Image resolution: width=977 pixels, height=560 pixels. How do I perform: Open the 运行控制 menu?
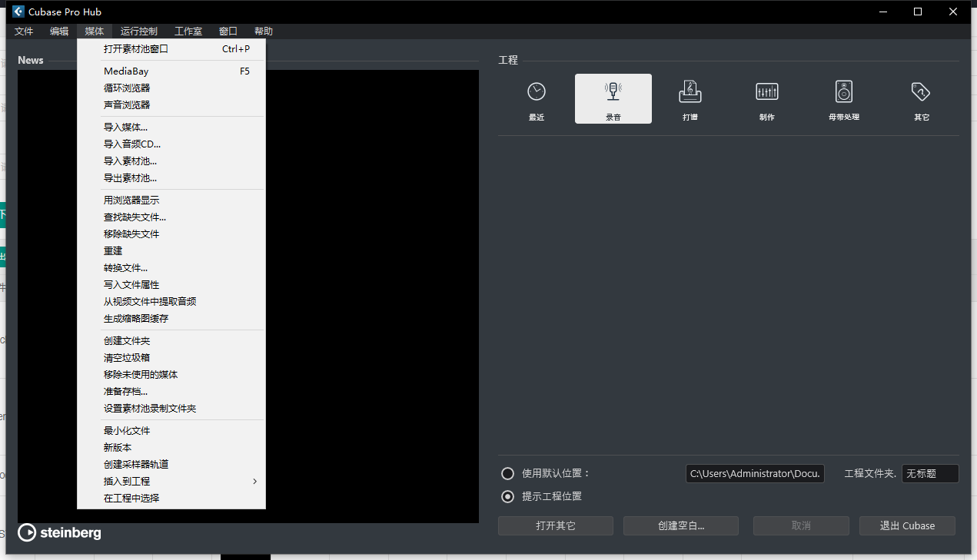click(x=139, y=31)
